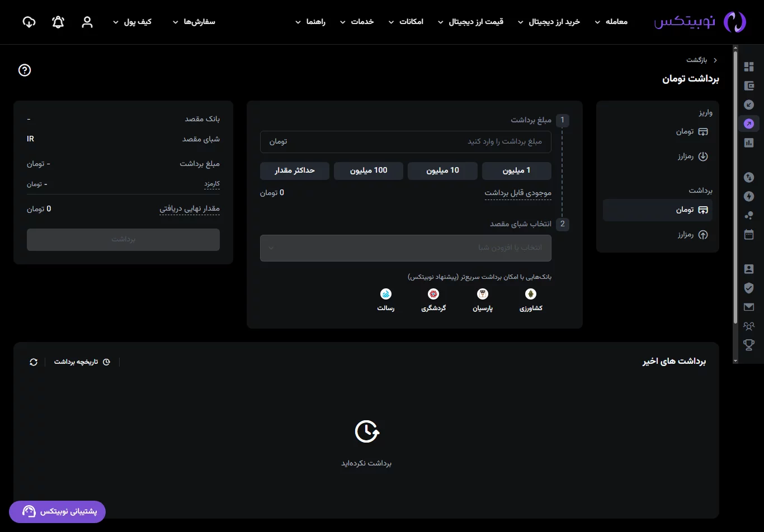This screenshot has width=764, height=532.
Task: Open تاریخچه برداشت history link
Action: coord(82,362)
